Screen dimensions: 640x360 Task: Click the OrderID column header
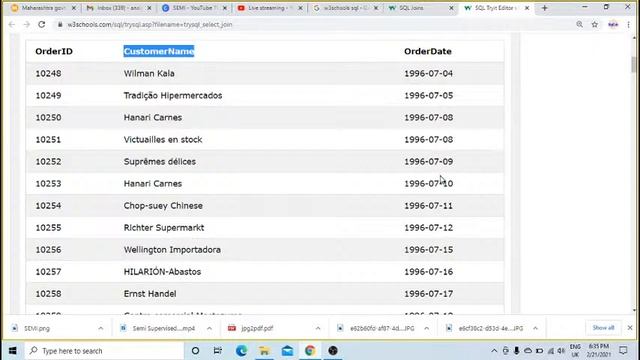point(54,51)
